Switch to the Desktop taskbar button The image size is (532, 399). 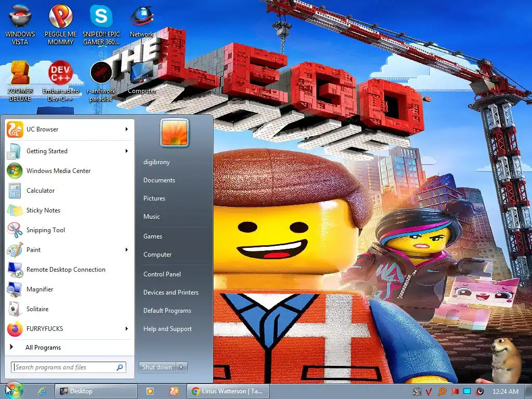point(96,391)
